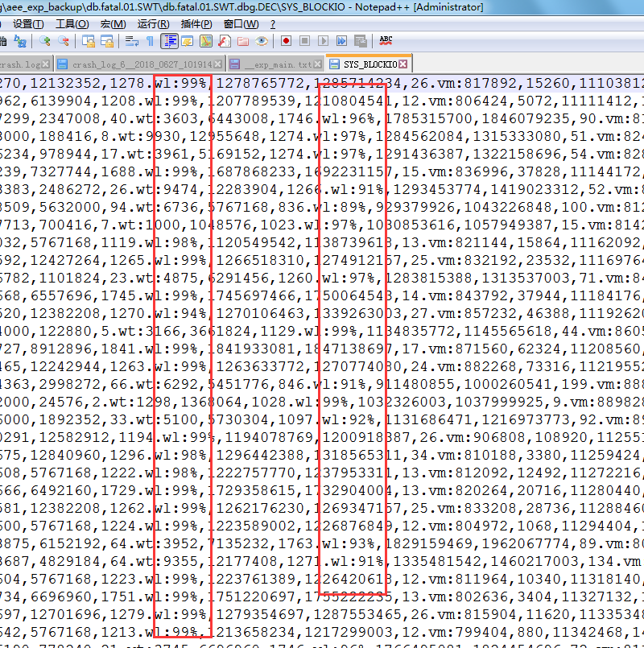Open the ? help menu
The height and width of the screenshot is (648, 644).
pyautogui.click(x=273, y=24)
